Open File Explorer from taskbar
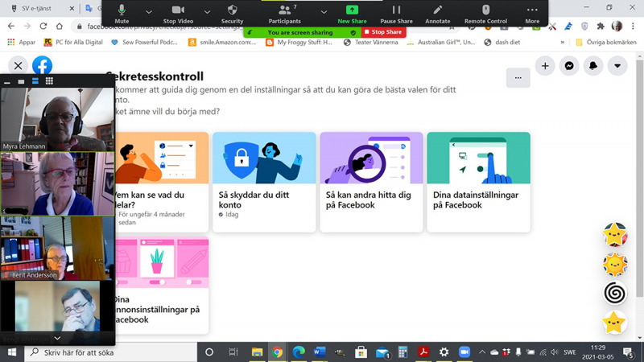This screenshot has width=644, height=362. 257,352
